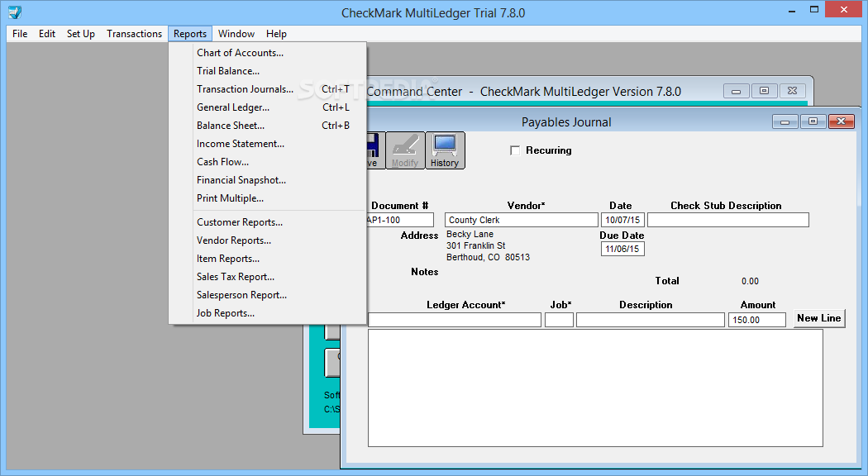Minimize the Payables Journal window

pos(785,121)
